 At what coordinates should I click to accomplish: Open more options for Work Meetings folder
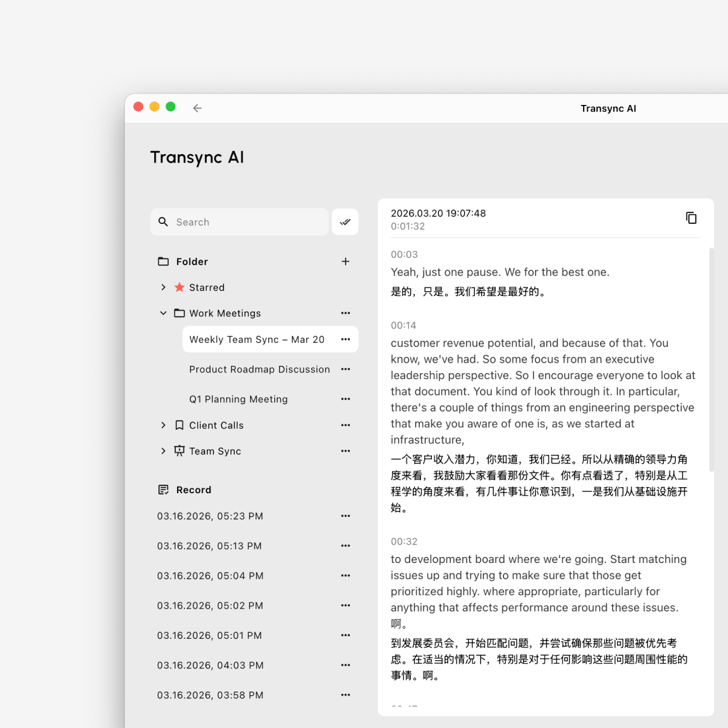click(x=345, y=313)
